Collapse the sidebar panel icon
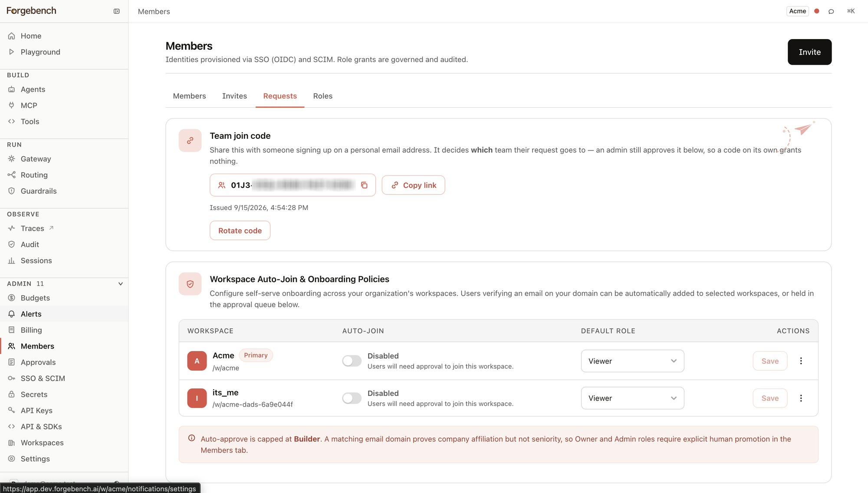 coord(116,11)
